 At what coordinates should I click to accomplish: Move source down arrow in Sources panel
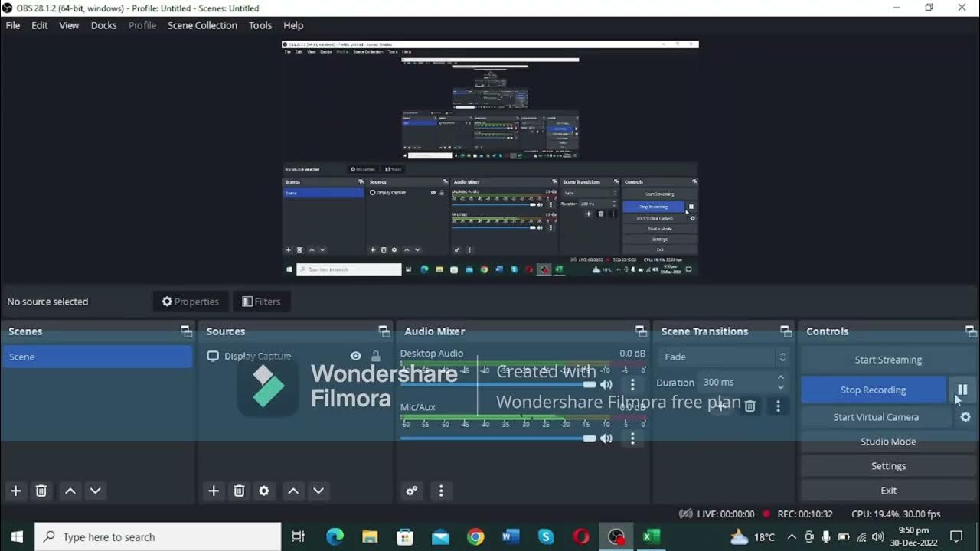point(318,491)
